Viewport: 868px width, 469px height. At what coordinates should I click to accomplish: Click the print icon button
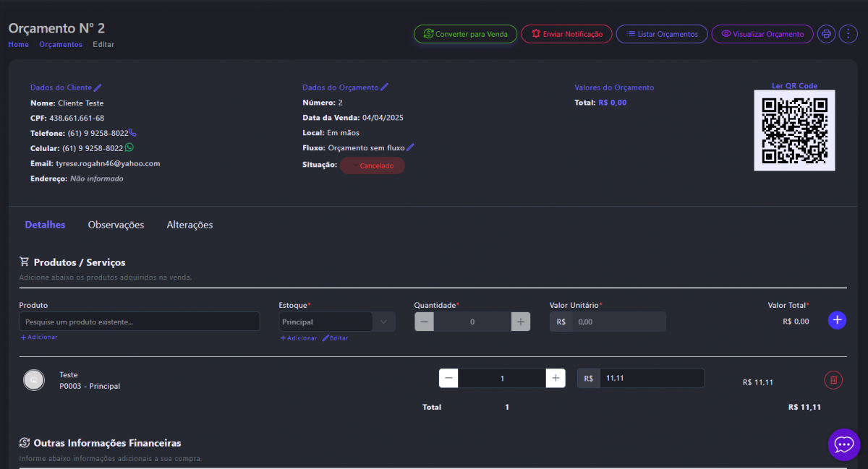coord(826,34)
